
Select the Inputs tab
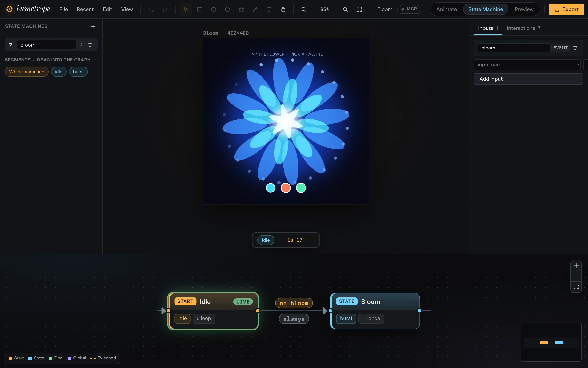488,28
